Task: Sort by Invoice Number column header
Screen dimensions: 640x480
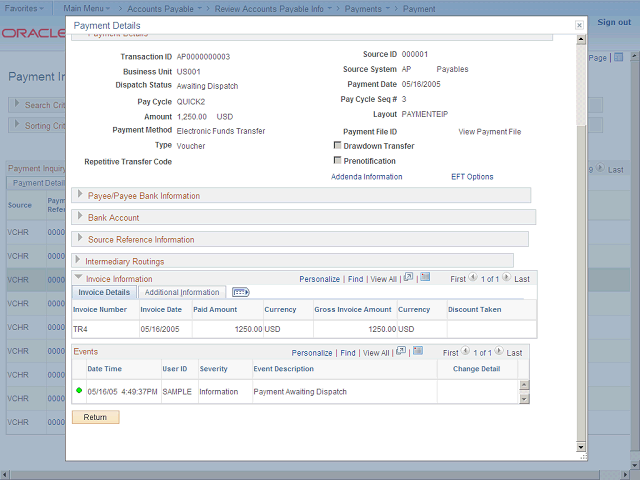Action: (100, 310)
